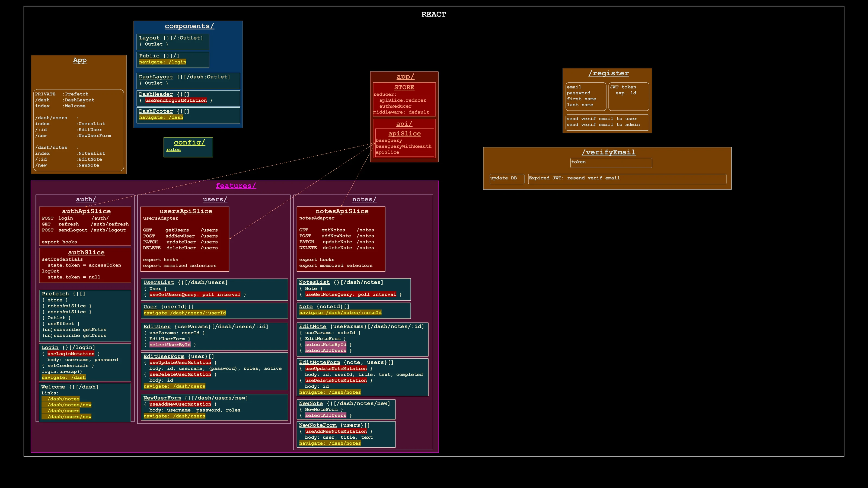
Task: Select the NewNoteForm component label
Action: (x=318, y=425)
